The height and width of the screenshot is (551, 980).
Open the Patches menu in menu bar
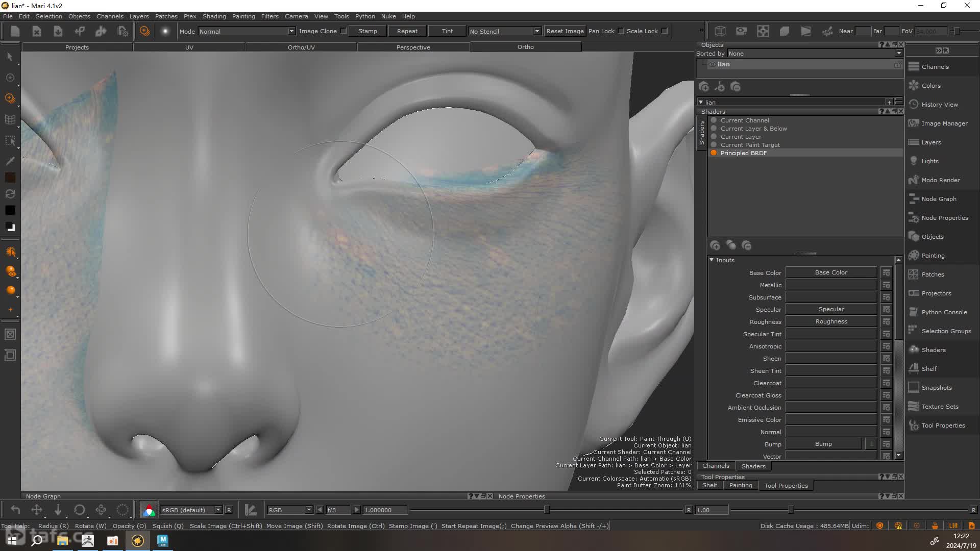coord(166,16)
